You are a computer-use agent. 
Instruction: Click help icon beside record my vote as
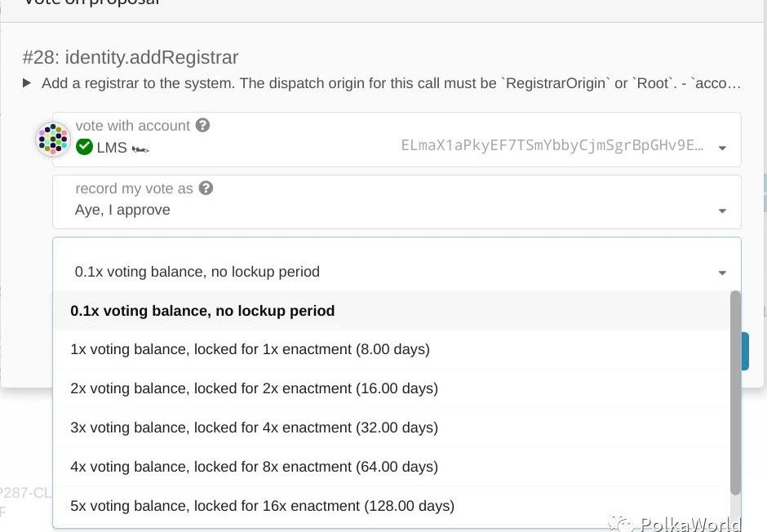click(206, 188)
